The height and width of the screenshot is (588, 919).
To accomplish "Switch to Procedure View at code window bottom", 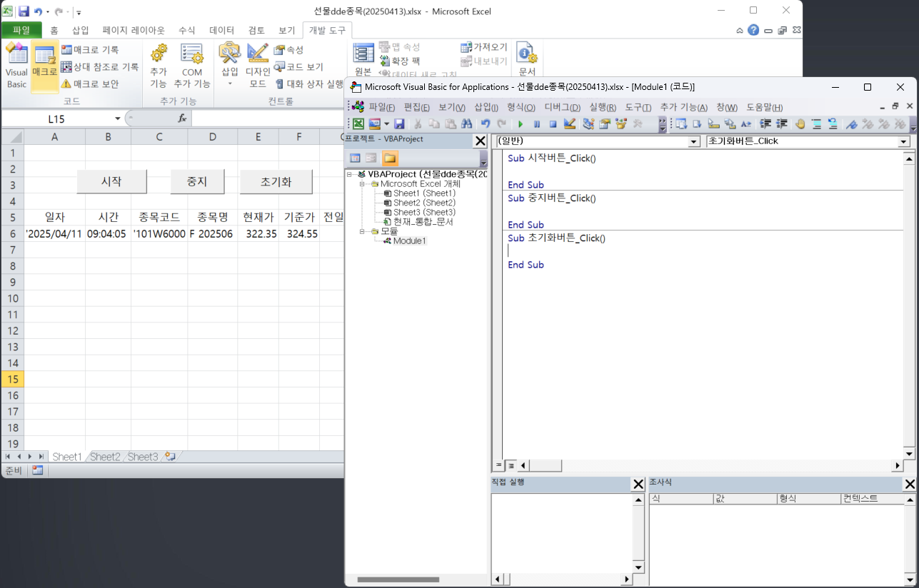I will (499, 465).
